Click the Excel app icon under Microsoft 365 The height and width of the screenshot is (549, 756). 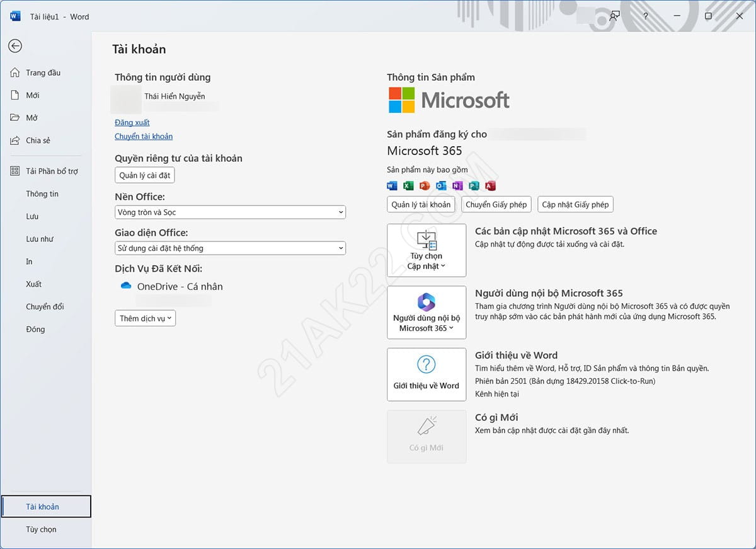tap(408, 185)
